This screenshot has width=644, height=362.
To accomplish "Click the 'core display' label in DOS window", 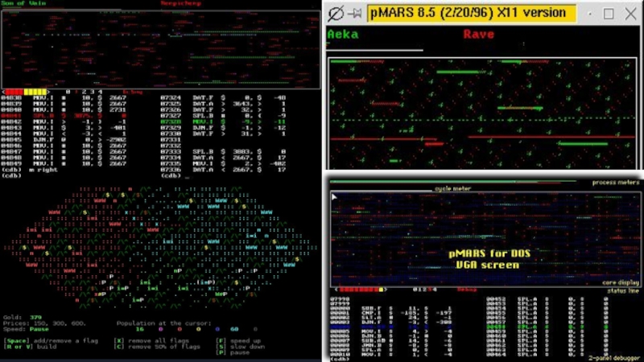I will 620,282.
